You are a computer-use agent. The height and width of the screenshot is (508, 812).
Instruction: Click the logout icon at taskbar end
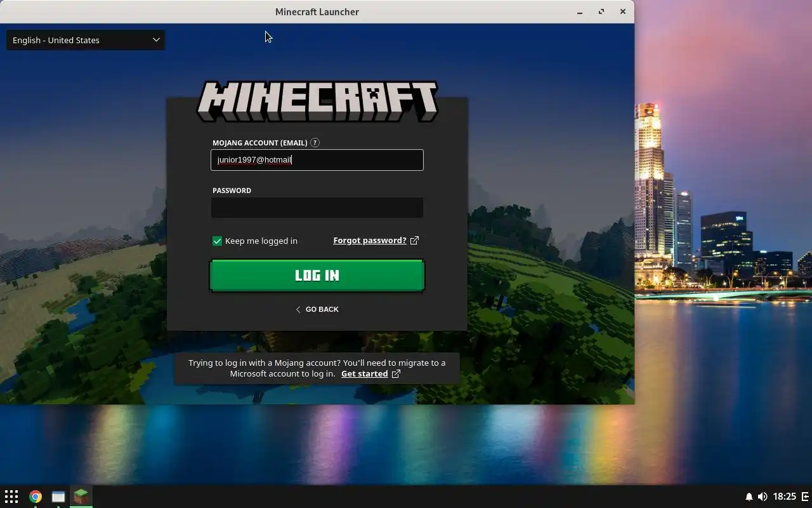click(806, 497)
